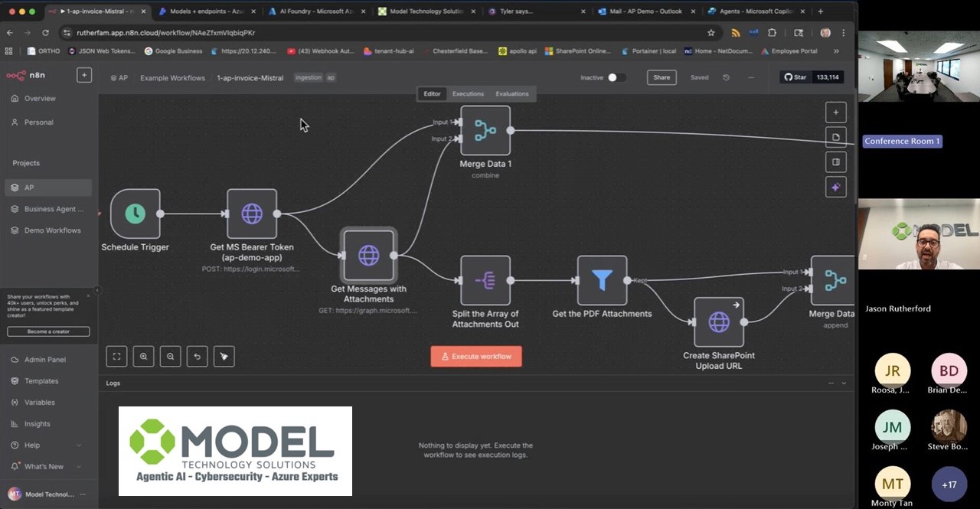Zoom in on the workflow canvas

(x=143, y=356)
